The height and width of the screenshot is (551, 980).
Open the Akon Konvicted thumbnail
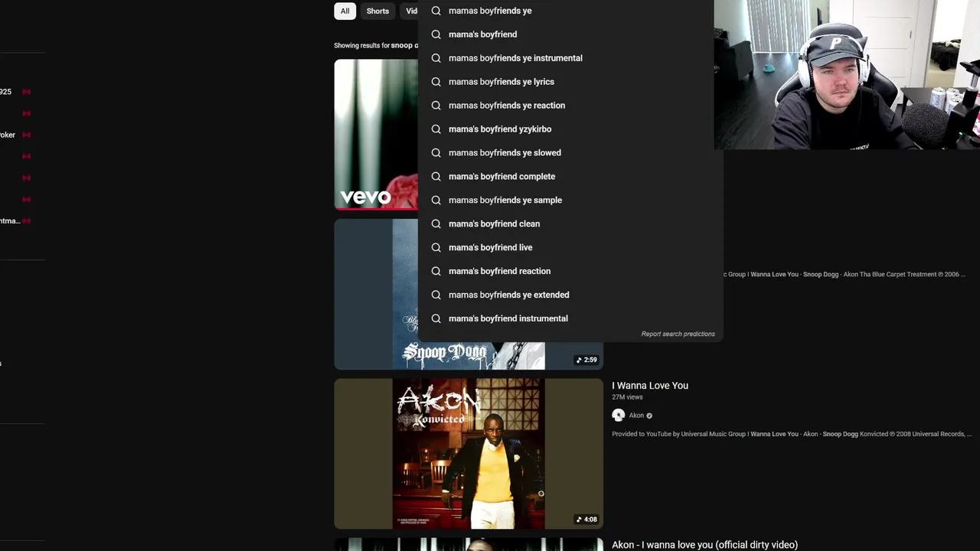469,454
